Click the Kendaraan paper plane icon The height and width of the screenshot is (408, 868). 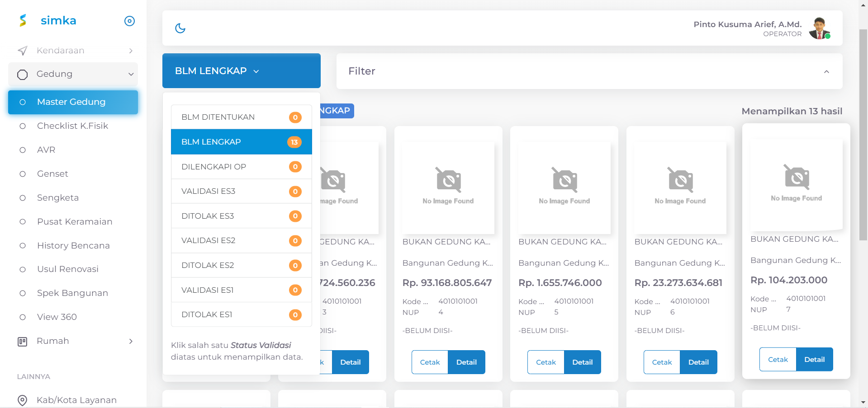tap(23, 51)
